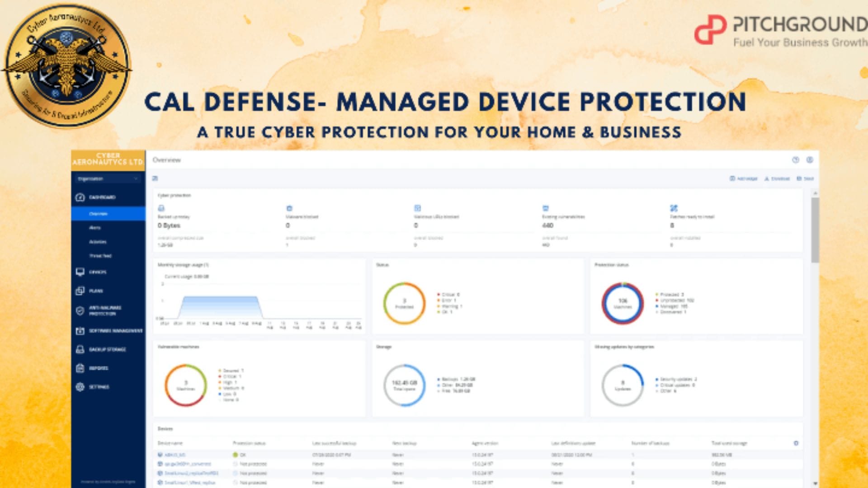Screen dimensions: 868x488
Task: Open Settings gear in sidebar
Action: pos(80,387)
